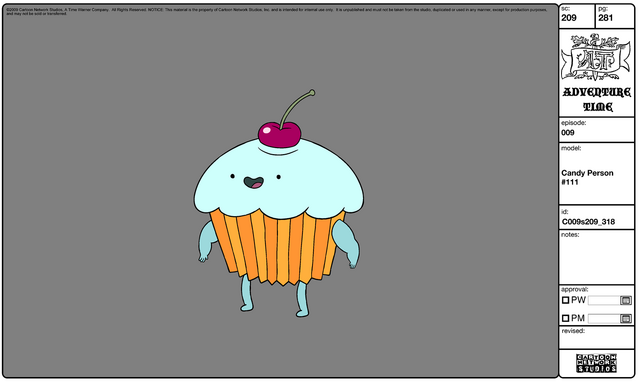This screenshot has height=383, width=640.
Task: Select the cupcake Candy Person artwork
Action: [x=279, y=203]
